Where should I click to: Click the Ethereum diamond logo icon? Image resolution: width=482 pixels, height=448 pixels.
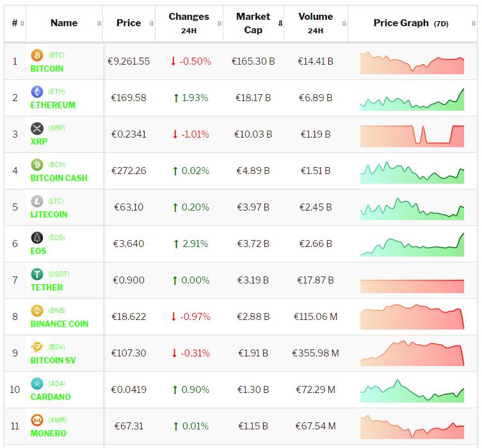pyautogui.click(x=37, y=92)
